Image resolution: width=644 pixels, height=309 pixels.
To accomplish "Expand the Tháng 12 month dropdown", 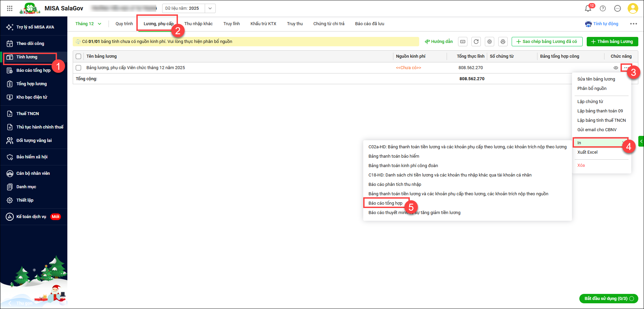I will point(88,24).
